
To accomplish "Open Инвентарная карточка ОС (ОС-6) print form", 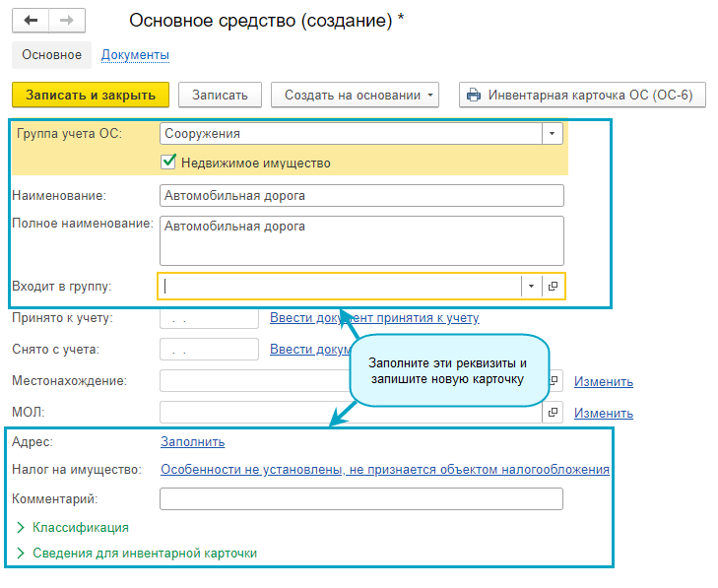I will [582, 95].
